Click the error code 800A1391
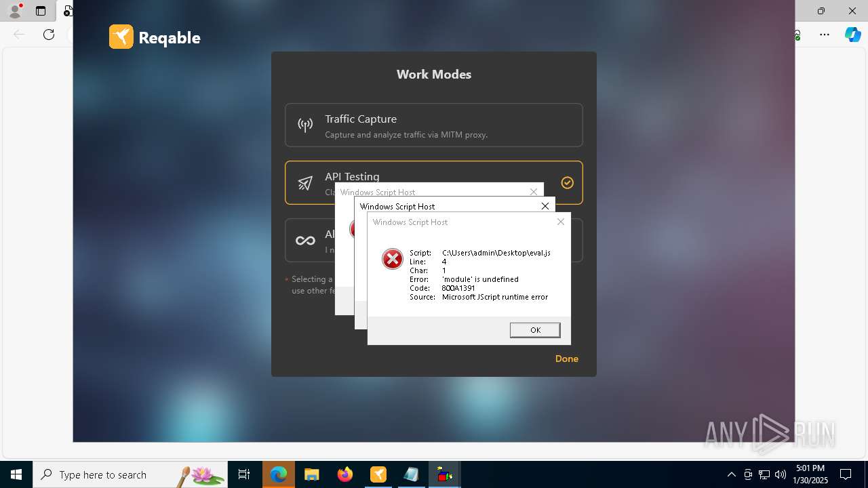 click(458, 288)
